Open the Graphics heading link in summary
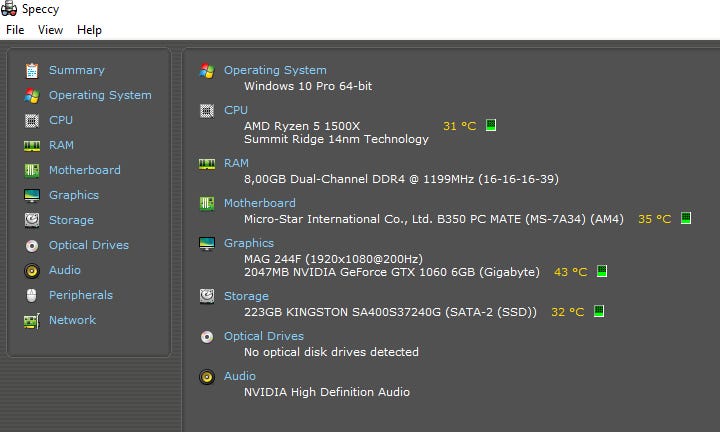Image resolution: width=720 pixels, height=432 pixels. (x=248, y=243)
